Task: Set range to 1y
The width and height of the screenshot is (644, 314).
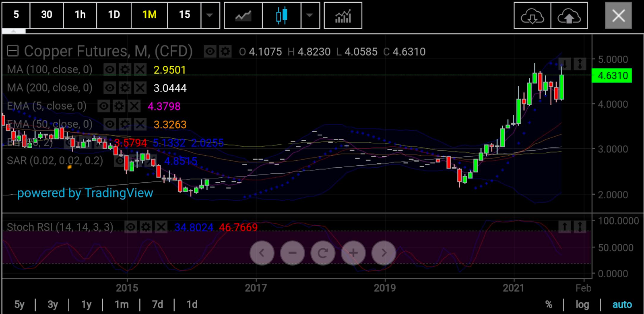Action: (x=86, y=304)
